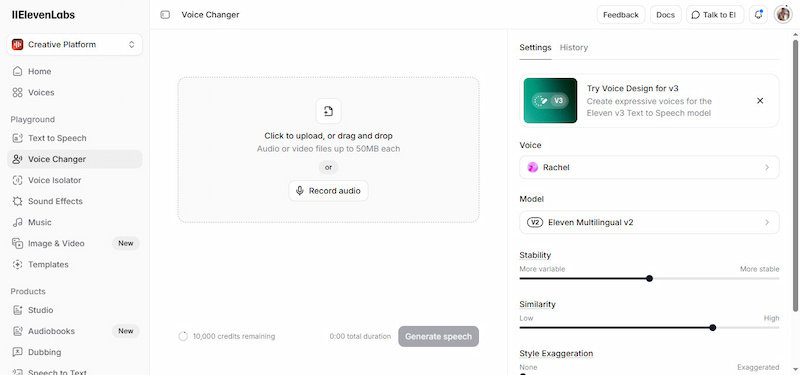Click the Voice Changer sidebar icon
800x375 pixels.
pos(17,159)
